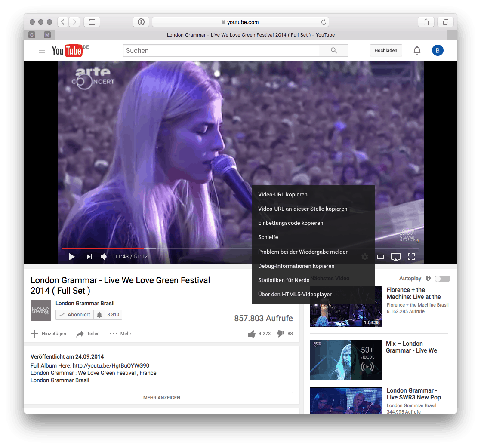Select Schleife in context menu
The image size is (481, 448).
(x=268, y=237)
